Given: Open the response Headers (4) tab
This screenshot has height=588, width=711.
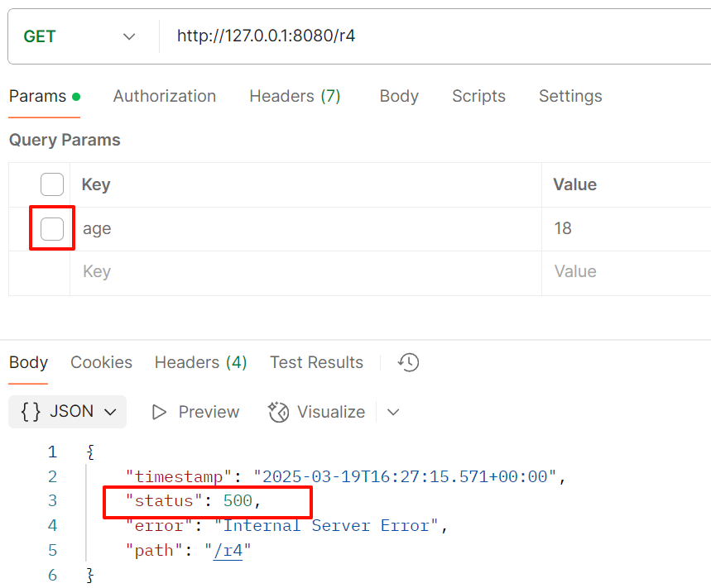Looking at the screenshot, I should point(200,363).
